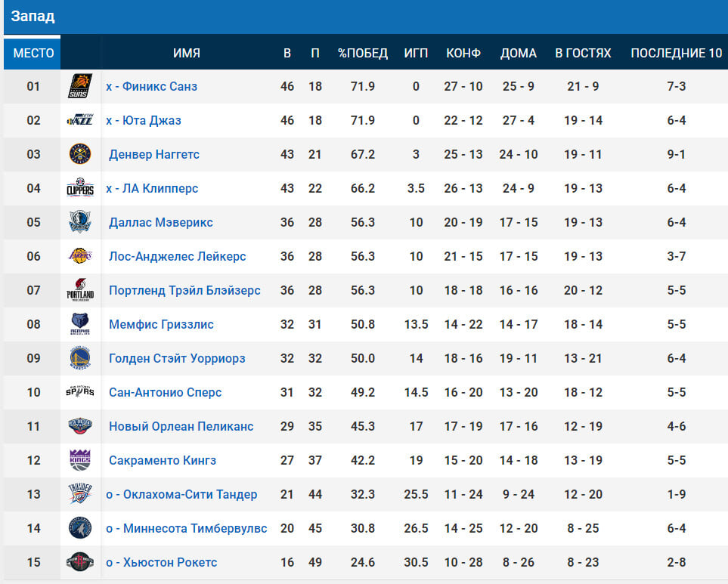The width and height of the screenshot is (728, 584).
Task: Click the Sacramento Kings team logo
Action: point(80,460)
